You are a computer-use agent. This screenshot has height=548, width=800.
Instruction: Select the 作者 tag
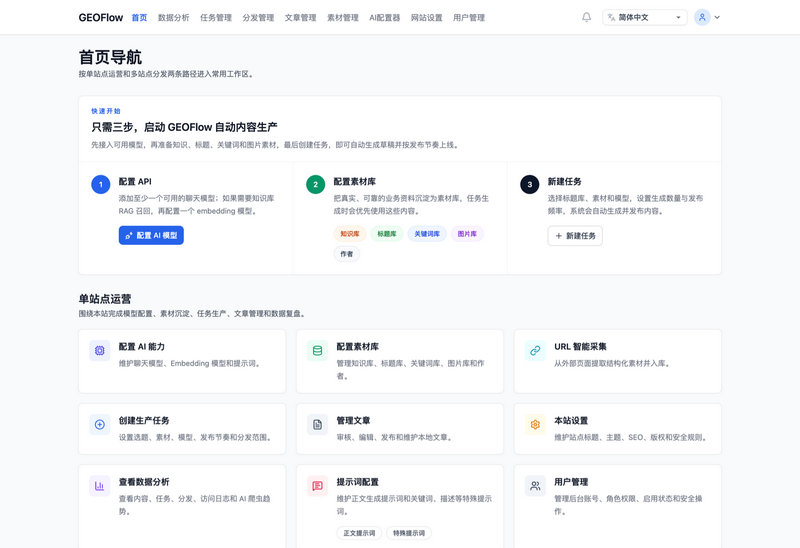tap(346, 254)
